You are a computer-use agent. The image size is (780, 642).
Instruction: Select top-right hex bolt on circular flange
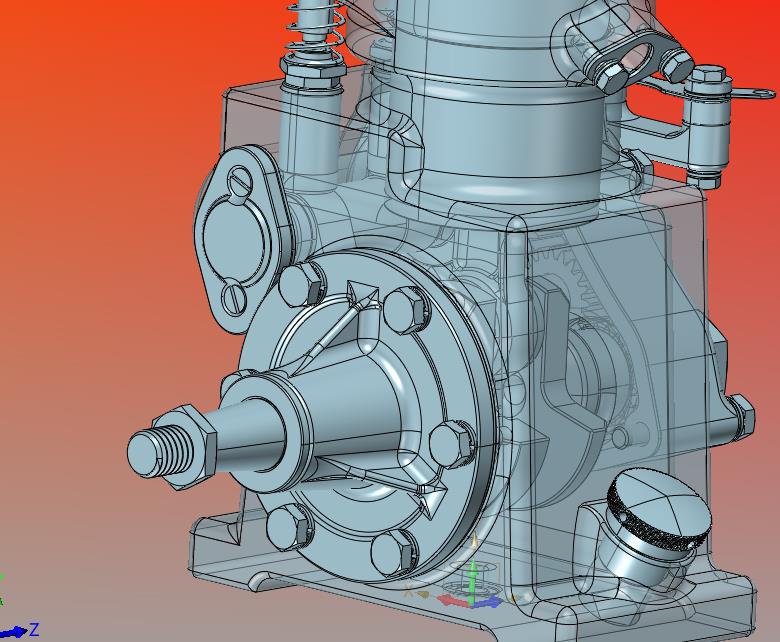pyautogui.click(x=406, y=310)
